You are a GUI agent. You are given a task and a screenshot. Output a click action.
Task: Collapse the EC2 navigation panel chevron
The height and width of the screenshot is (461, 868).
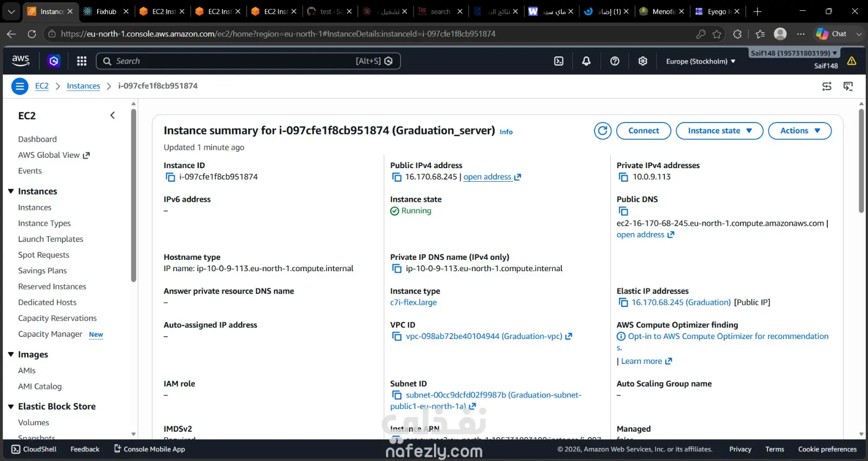(112, 116)
